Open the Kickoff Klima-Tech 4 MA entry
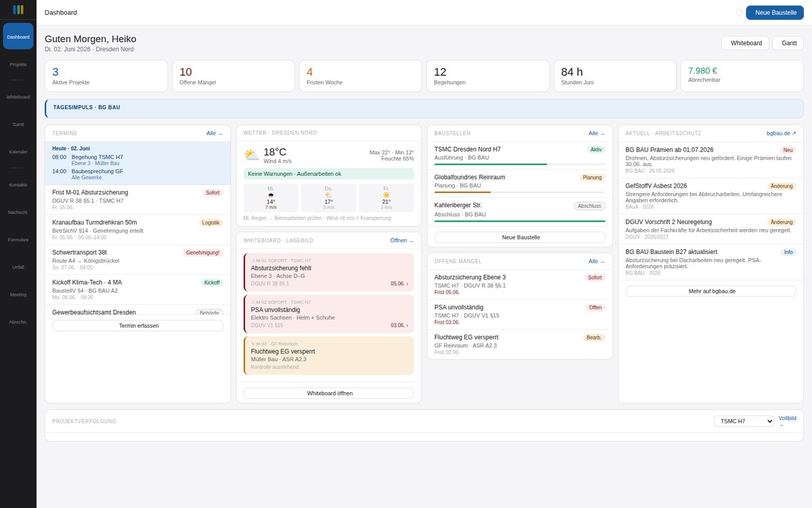812x508 pixels. click(138, 289)
